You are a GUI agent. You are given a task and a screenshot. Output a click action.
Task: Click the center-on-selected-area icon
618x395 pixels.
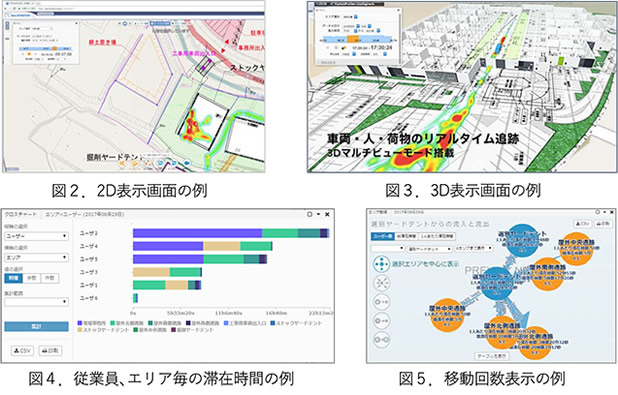point(381,264)
